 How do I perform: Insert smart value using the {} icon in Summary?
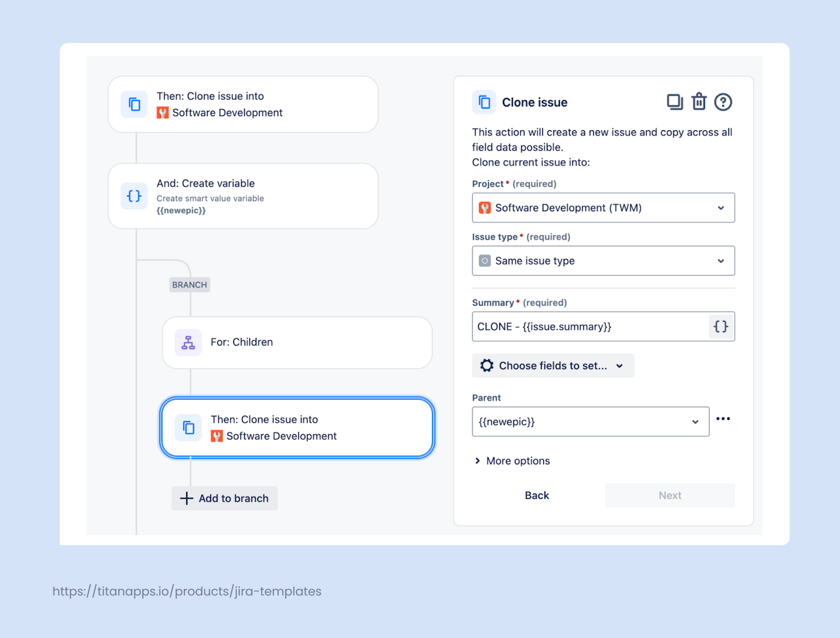720,326
